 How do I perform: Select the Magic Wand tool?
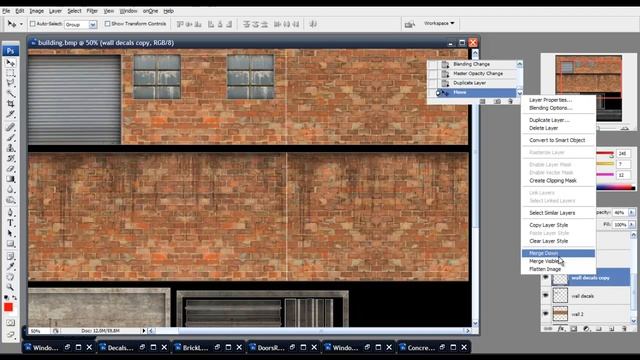(11, 93)
